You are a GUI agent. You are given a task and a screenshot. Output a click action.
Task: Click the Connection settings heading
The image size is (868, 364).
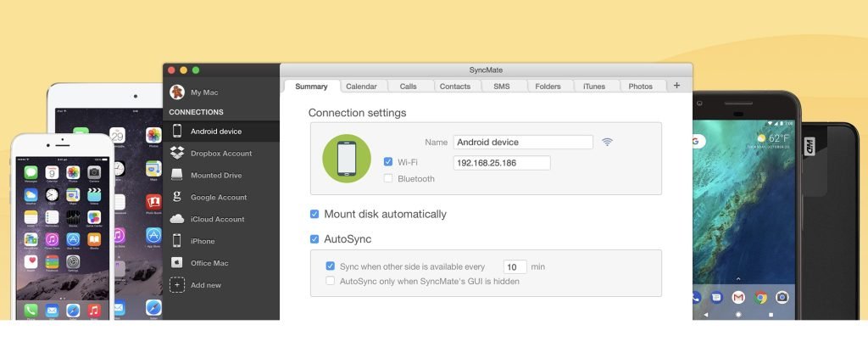pos(357,113)
